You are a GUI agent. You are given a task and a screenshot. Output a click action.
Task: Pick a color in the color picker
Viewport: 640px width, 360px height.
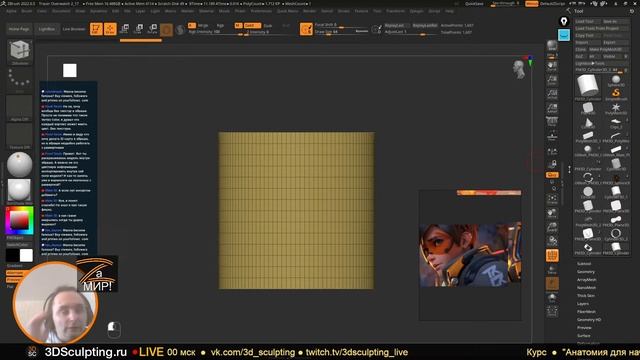tap(19, 220)
